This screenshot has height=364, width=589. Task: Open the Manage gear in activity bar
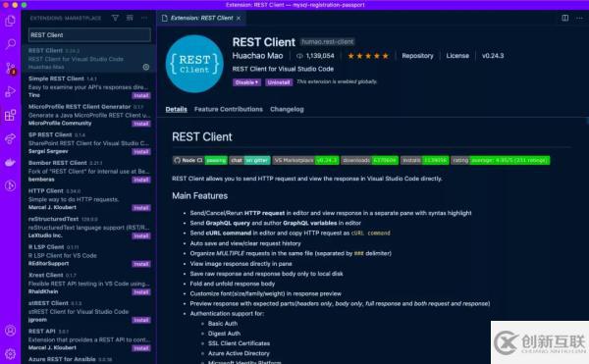[x=10, y=353]
